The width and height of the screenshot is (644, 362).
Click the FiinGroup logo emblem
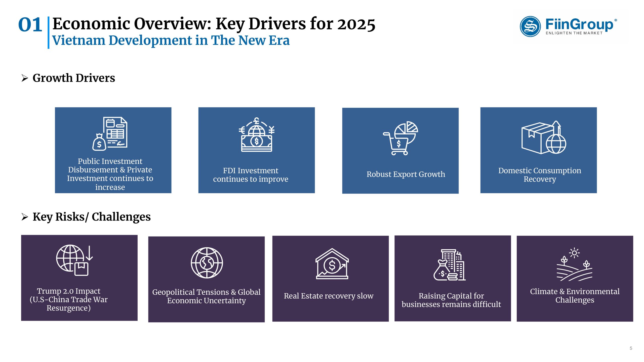pos(530,26)
